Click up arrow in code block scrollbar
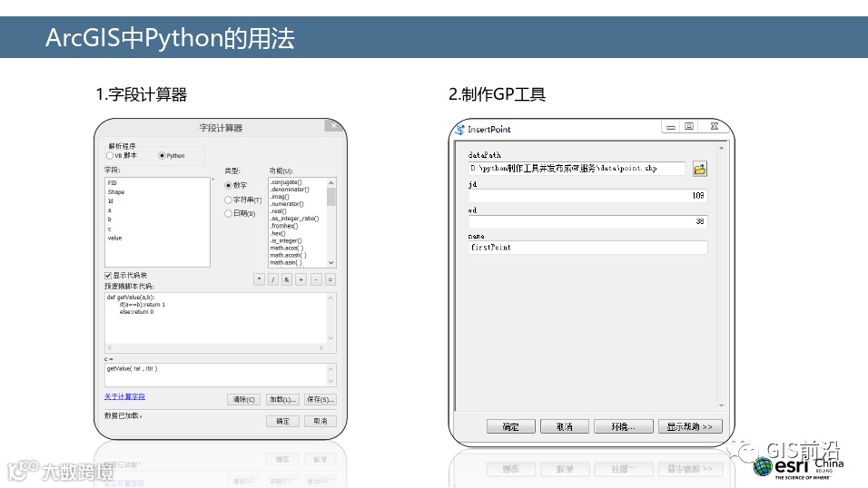 pyautogui.click(x=331, y=298)
